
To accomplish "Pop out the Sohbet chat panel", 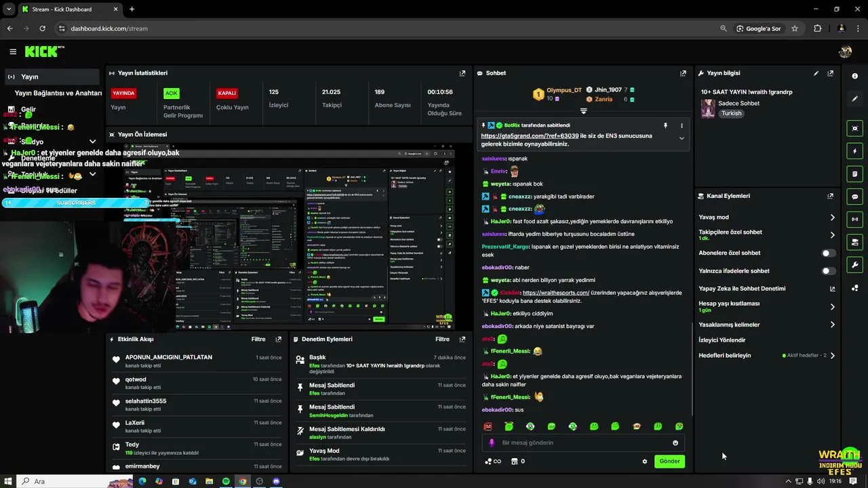I will 683,73.
